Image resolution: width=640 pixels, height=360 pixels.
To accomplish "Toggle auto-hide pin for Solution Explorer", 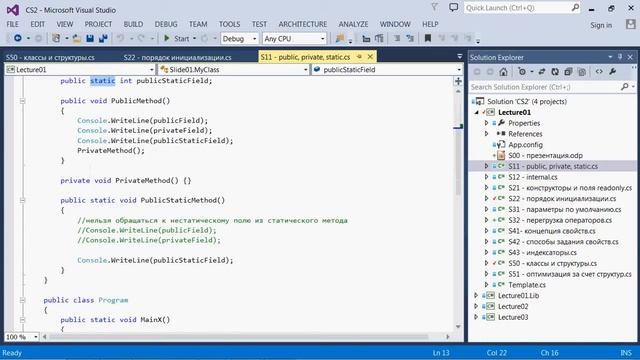I will [x=620, y=57].
